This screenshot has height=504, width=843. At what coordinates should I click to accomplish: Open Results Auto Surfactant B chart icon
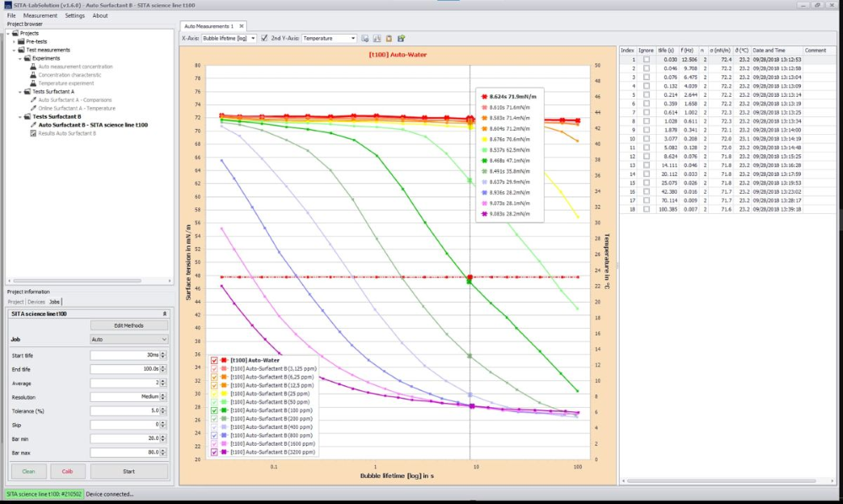click(x=34, y=132)
